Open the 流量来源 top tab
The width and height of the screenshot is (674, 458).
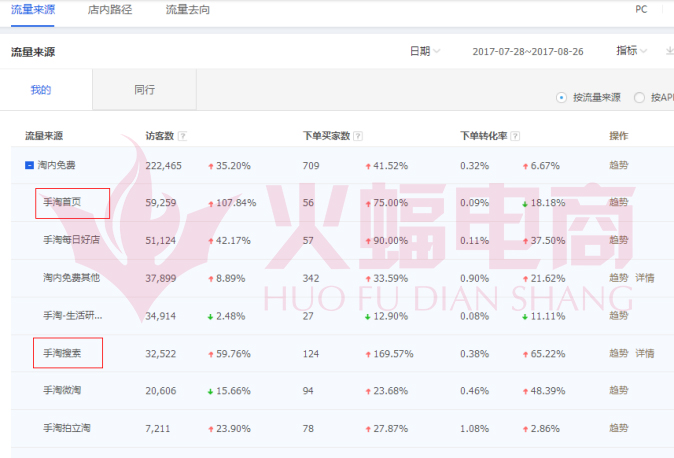pos(33,10)
